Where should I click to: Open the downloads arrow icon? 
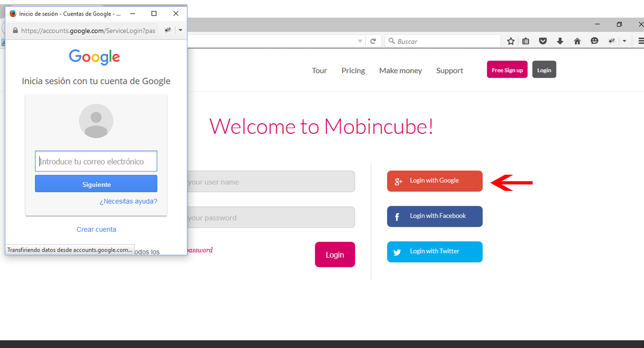click(560, 41)
